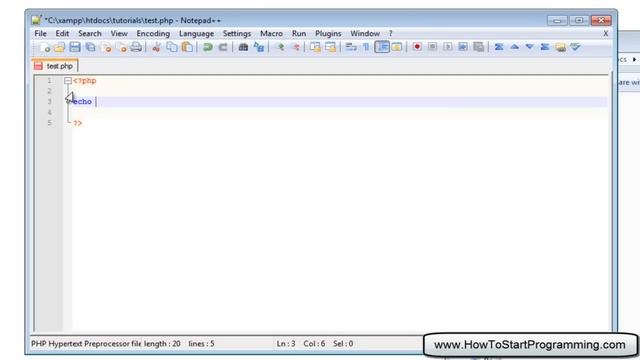The height and width of the screenshot is (360, 640).
Task: Select the test.php document tab
Action: [55, 66]
